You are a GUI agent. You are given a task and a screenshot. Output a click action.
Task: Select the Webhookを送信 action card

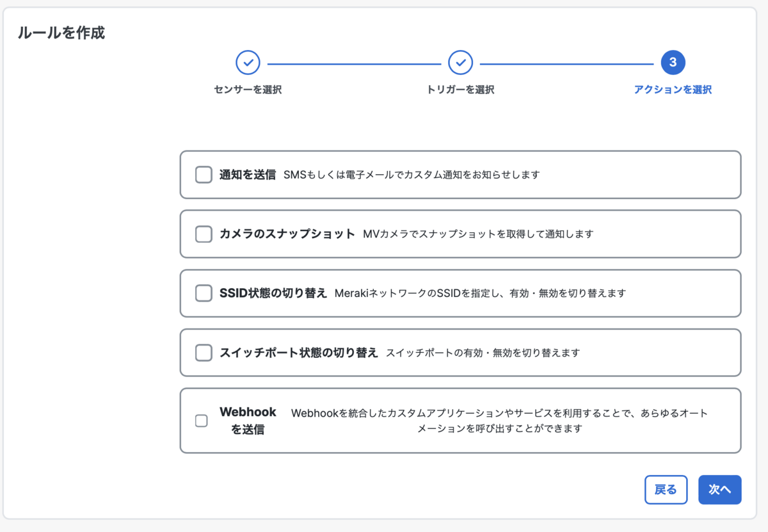tap(461, 421)
